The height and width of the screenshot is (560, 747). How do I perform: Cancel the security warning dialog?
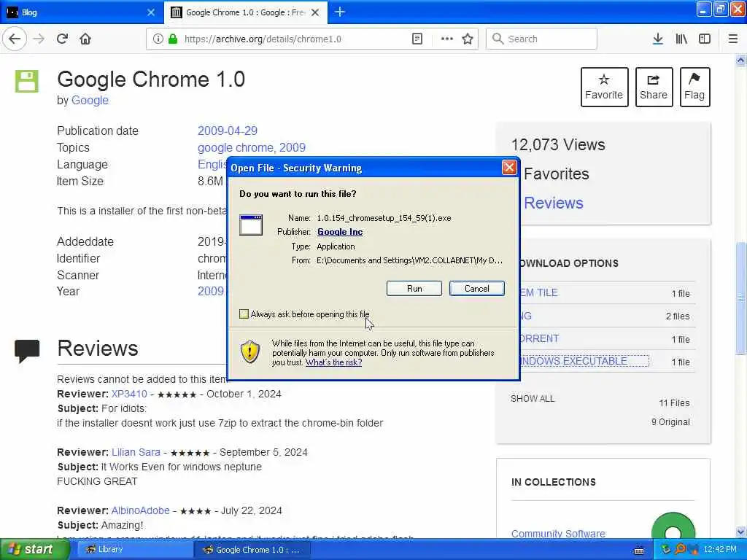tap(476, 289)
